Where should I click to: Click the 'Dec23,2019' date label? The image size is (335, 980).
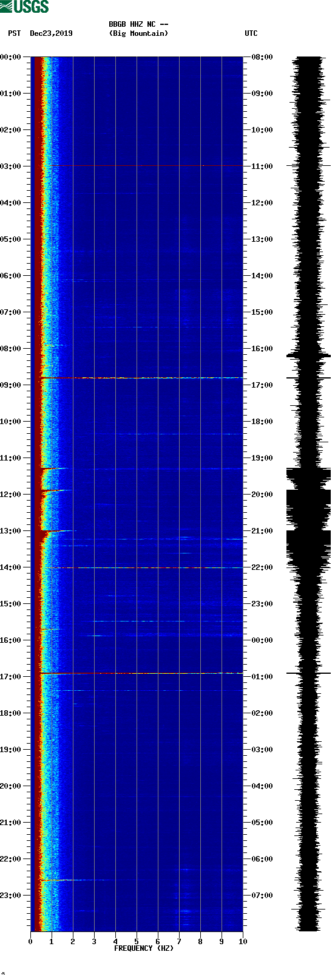51,33
